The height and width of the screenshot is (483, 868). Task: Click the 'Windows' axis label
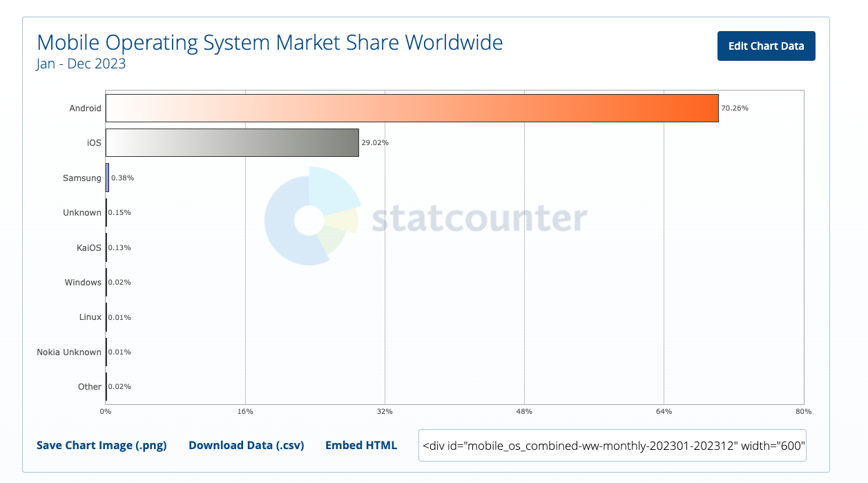click(x=83, y=283)
